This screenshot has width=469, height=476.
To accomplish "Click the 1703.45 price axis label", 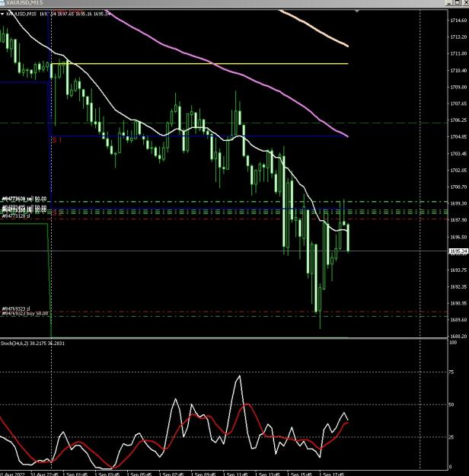I will (x=458, y=154).
